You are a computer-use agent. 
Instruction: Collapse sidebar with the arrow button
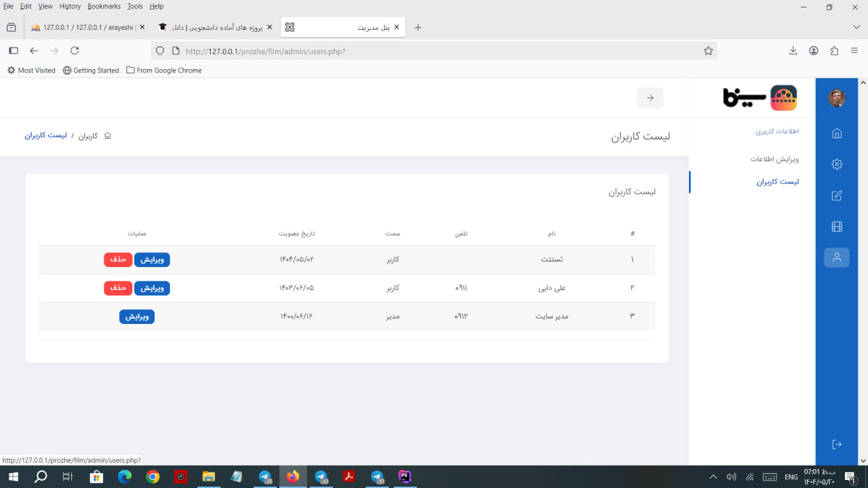[x=650, y=98]
